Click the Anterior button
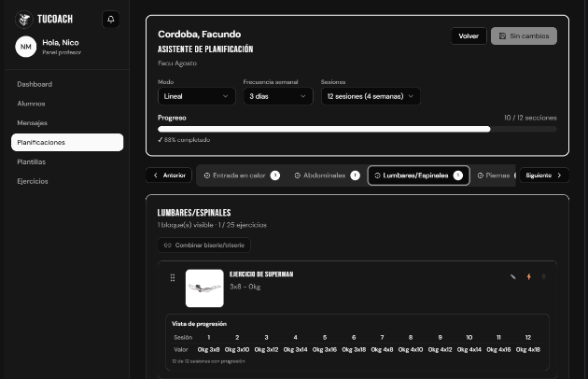Screen dimensions: 588x379 169,175
